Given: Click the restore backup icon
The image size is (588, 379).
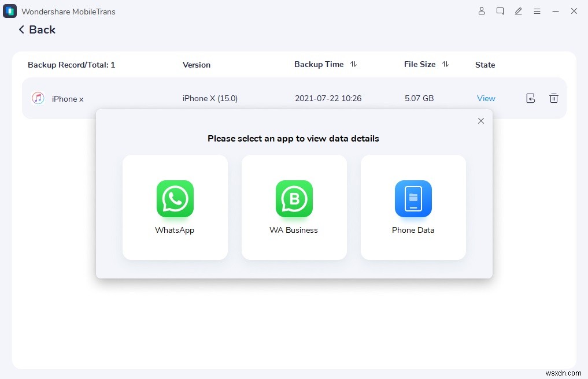Looking at the screenshot, I should (x=530, y=98).
